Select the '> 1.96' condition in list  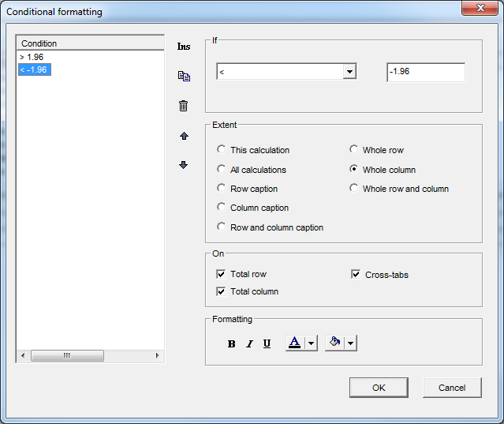(x=32, y=58)
